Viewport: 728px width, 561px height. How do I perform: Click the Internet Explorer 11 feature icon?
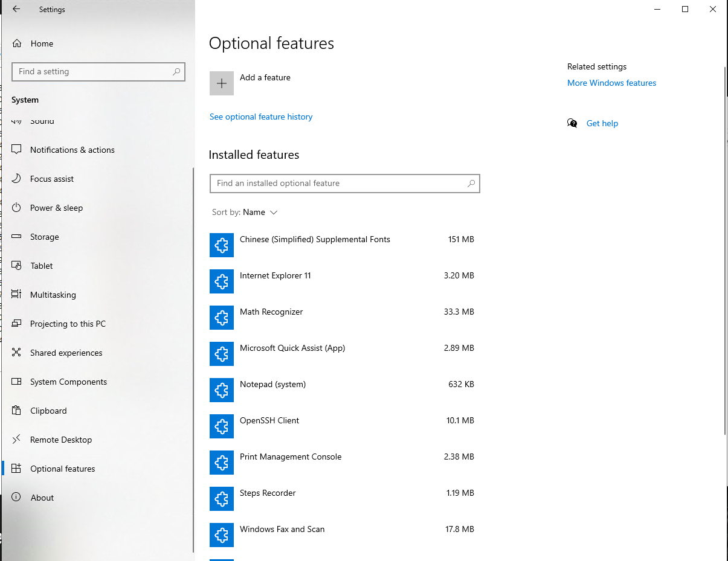(x=222, y=281)
